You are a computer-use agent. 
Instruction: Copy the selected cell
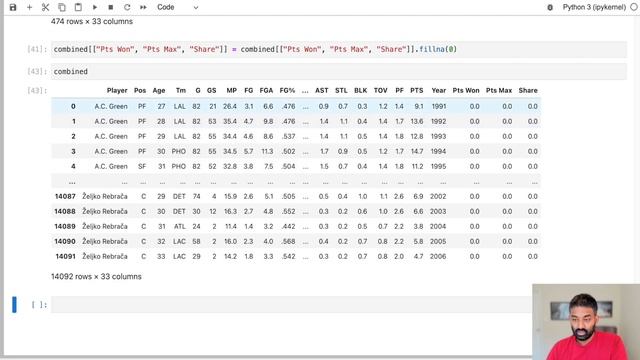[x=62, y=7]
